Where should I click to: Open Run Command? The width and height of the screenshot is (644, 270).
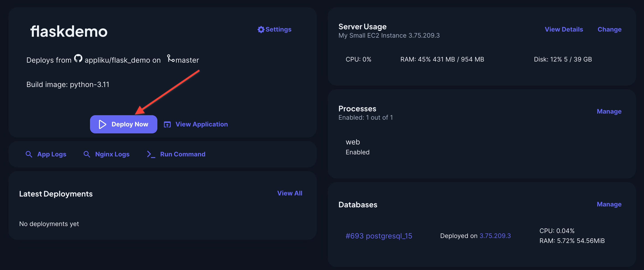182,154
